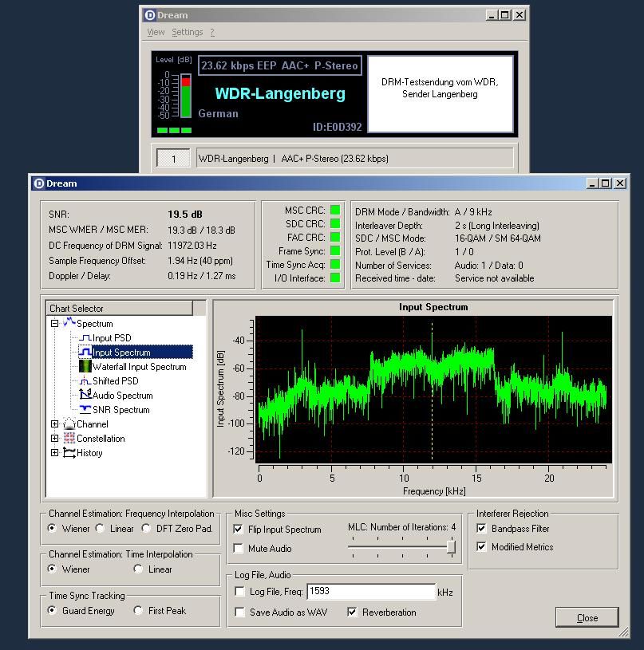
Task: Select the SNR Spectrum tree item label
Action: (121, 410)
